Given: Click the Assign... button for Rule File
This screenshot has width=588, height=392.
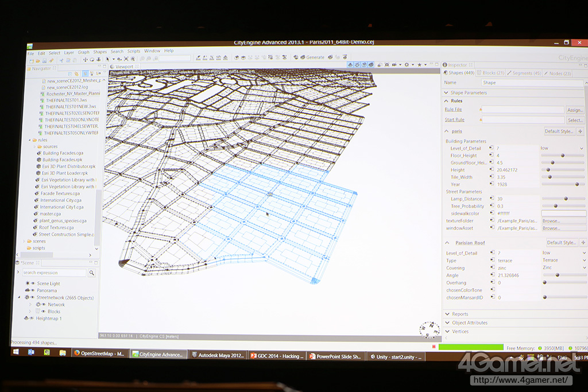Looking at the screenshot, I should [575, 110].
